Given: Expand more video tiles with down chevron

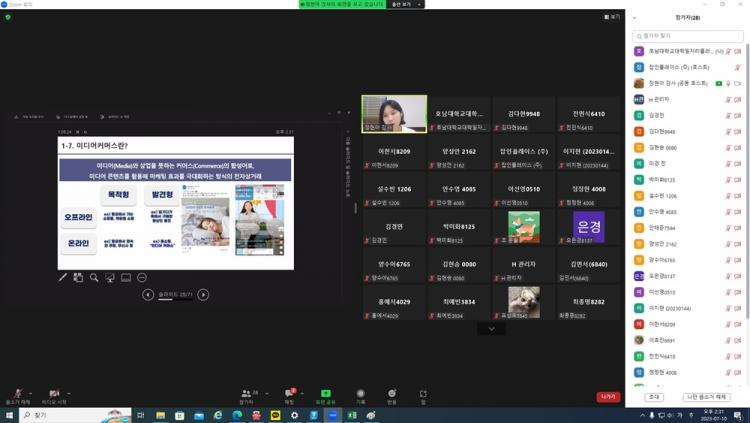Looking at the screenshot, I should (491, 329).
